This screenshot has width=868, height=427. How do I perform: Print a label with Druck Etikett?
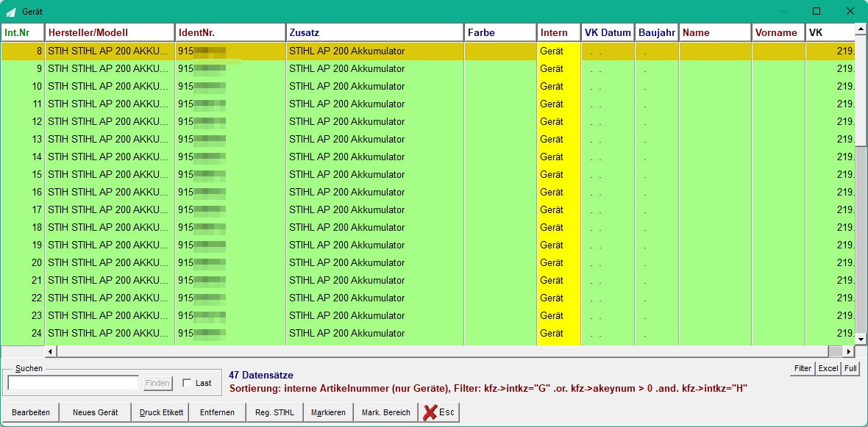[x=161, y=412]
